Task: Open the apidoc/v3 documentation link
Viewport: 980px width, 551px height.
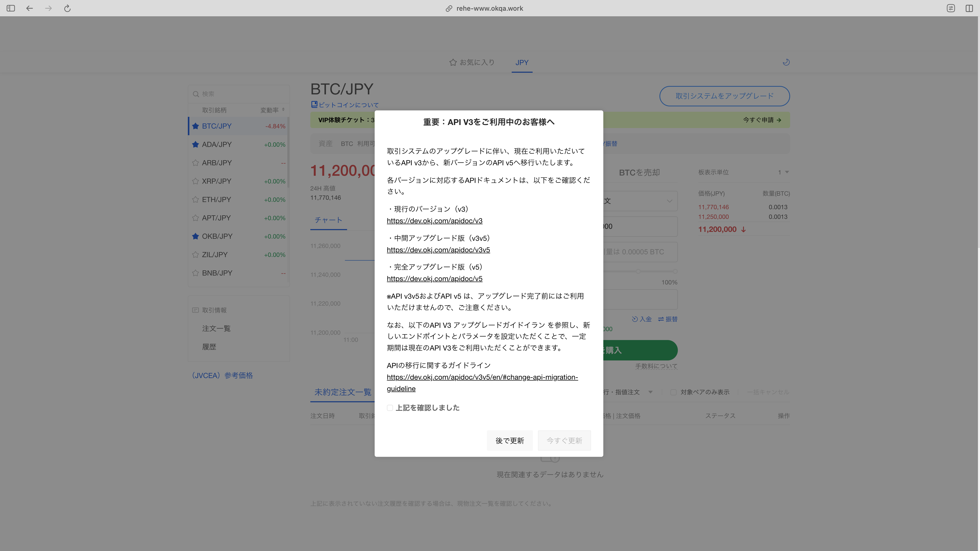Action: tap(434, 221)
